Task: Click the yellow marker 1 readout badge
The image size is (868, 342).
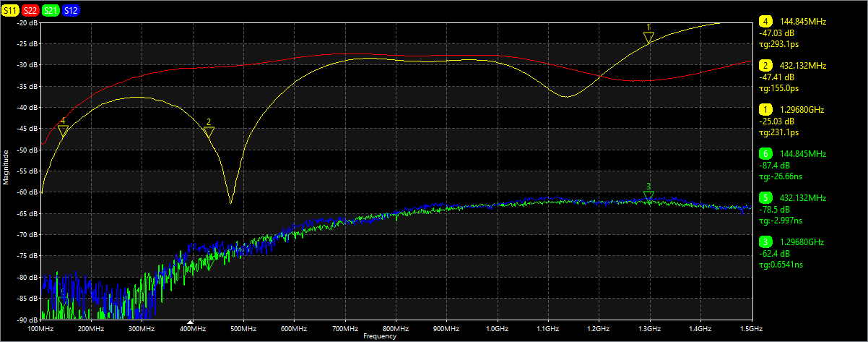Action: tap(765, 109)
